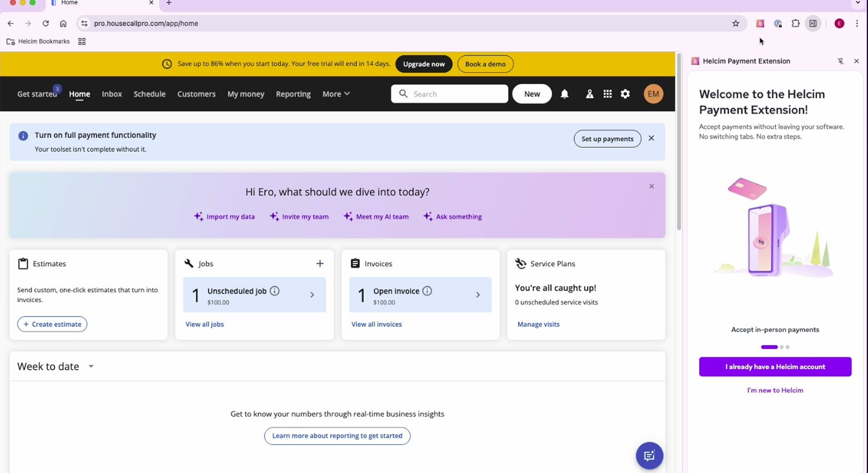Bookmark this page with the star icon

click(x=735, y=24)
